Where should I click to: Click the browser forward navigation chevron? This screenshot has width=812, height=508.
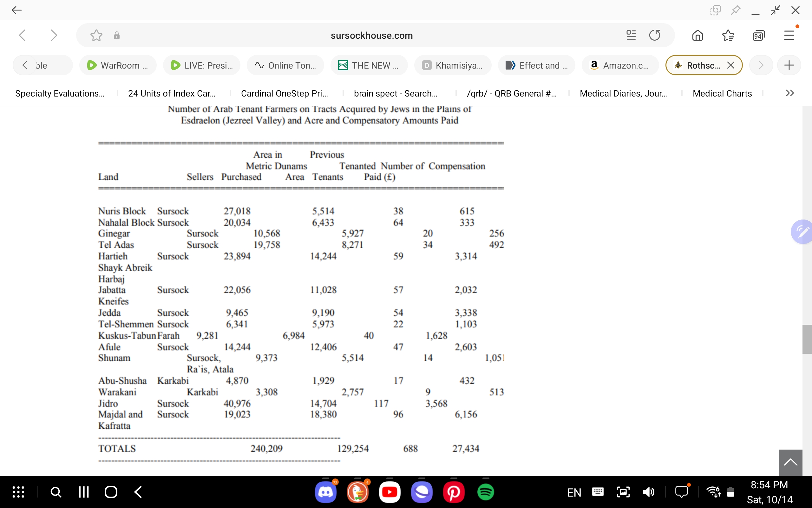53,35
